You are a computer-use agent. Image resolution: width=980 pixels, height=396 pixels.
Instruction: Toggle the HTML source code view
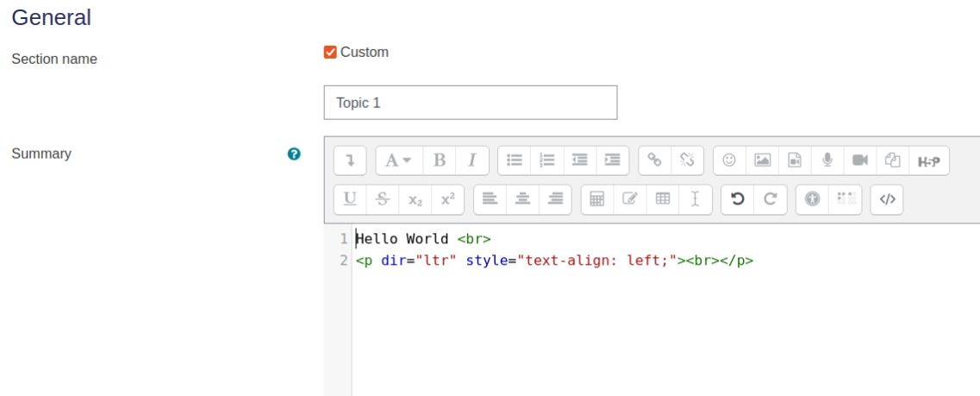pyautogui.click(x=887, y=199)
